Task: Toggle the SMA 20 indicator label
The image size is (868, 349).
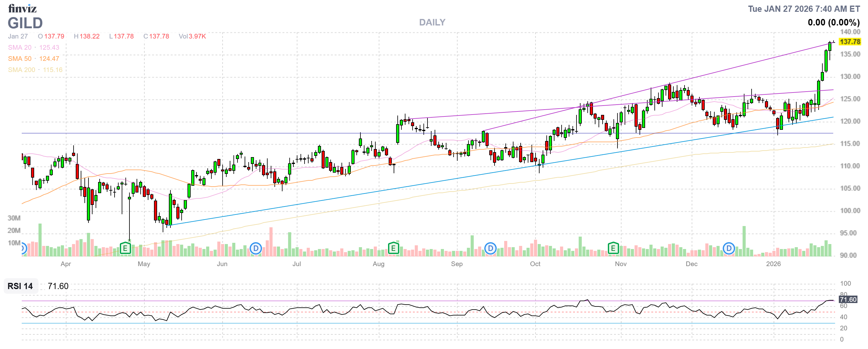Action: click(x=20, y=48)
